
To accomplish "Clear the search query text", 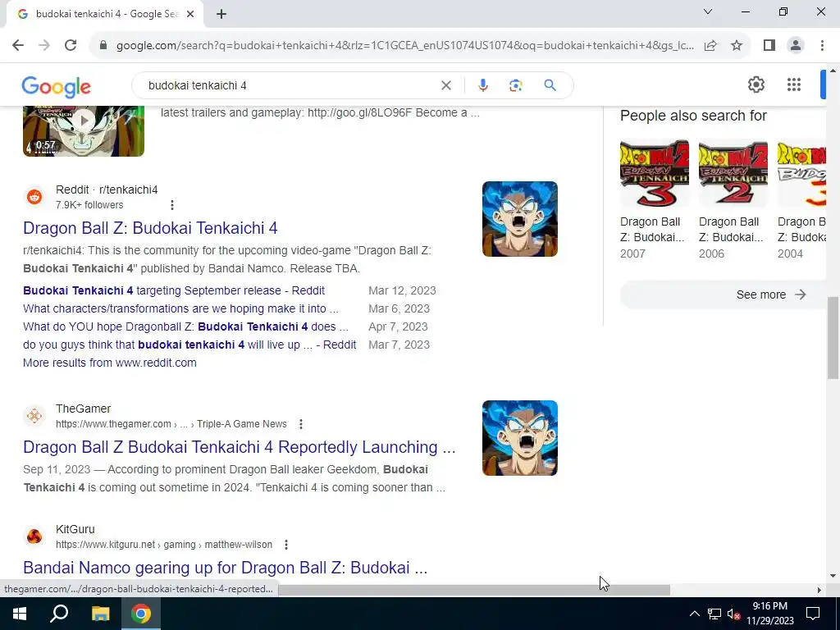I will click(x=445, y=85).
